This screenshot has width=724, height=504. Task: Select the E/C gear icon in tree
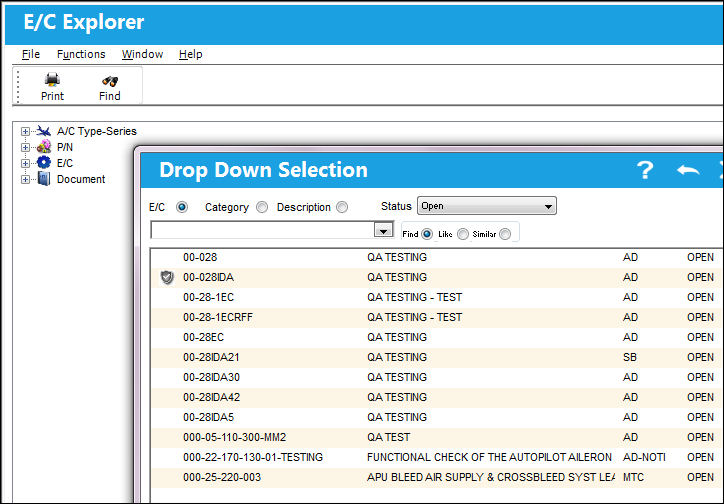click(x=44, y=162)
